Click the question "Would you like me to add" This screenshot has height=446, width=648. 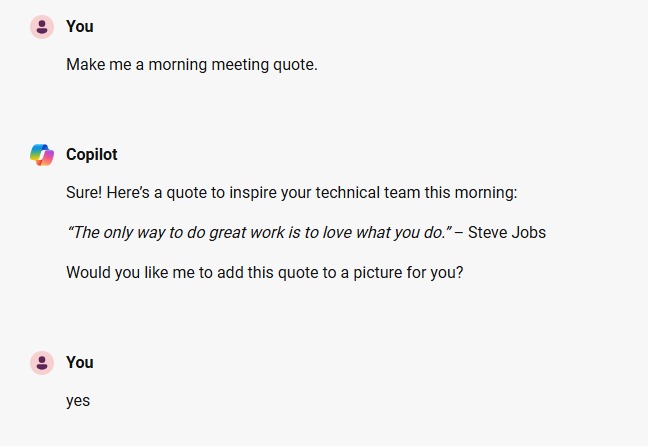click(264, 273)
